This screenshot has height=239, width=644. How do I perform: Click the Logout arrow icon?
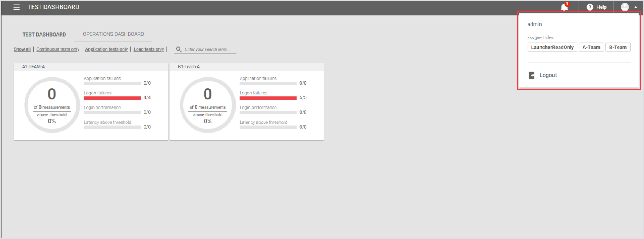tap(532, 75)
